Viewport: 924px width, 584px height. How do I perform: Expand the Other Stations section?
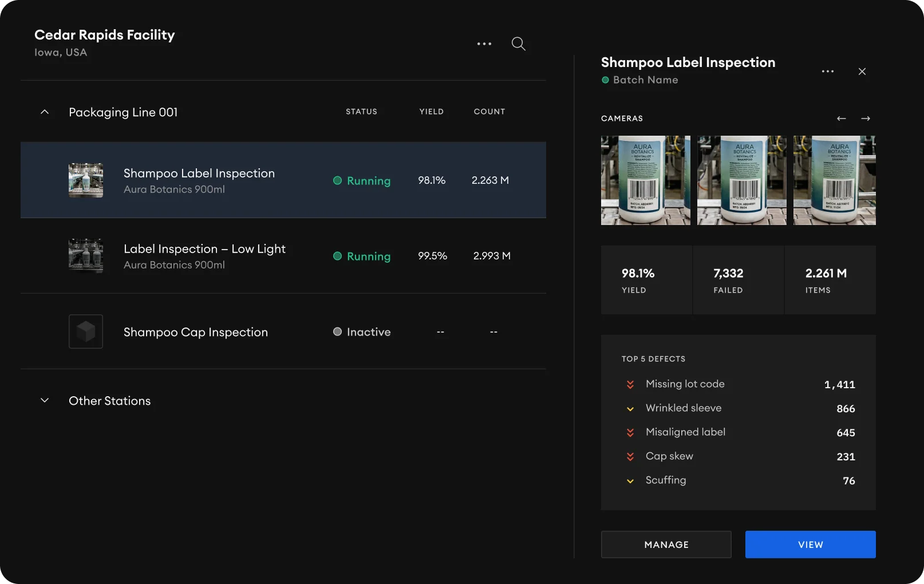pos(45,401)
